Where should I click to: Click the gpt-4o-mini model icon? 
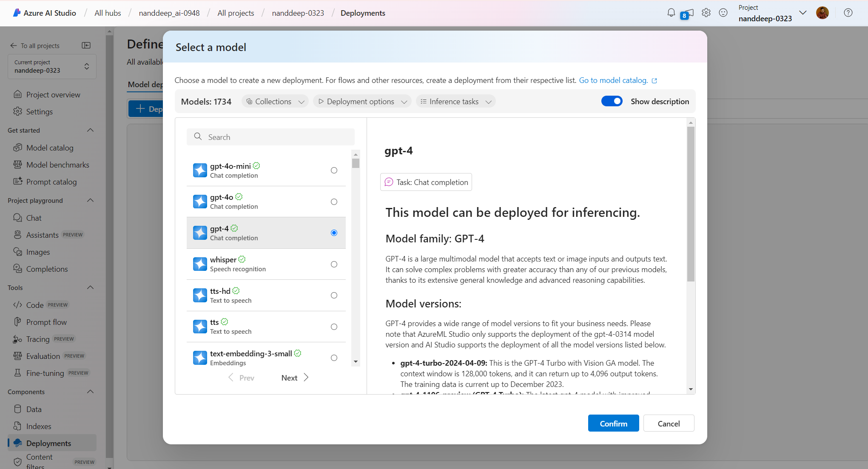[200, 170]
